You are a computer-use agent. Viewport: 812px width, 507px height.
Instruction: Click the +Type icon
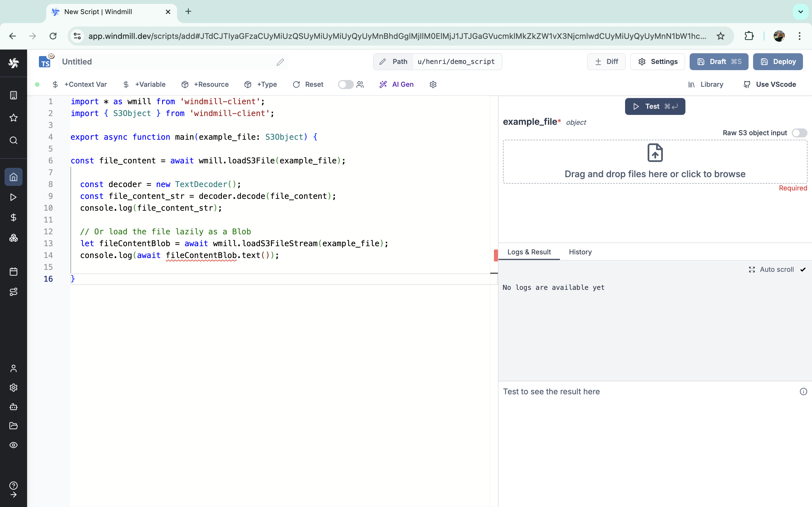coord(261,85)
